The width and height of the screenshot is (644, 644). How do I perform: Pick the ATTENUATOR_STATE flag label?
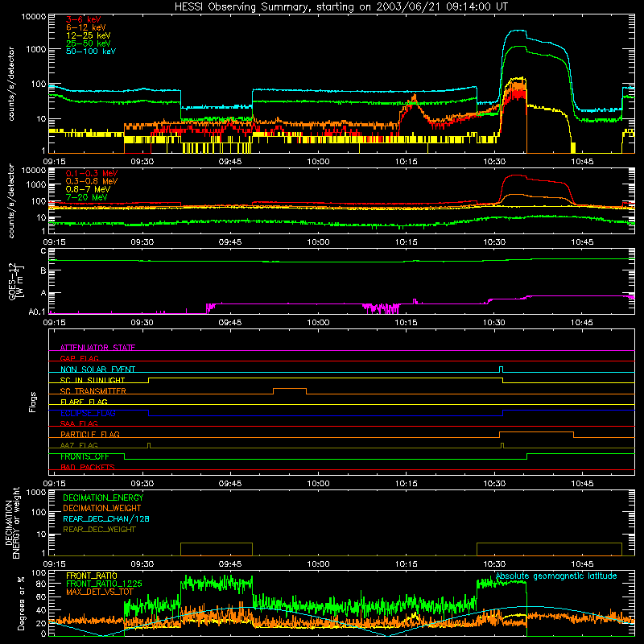(x=97, y=348)
